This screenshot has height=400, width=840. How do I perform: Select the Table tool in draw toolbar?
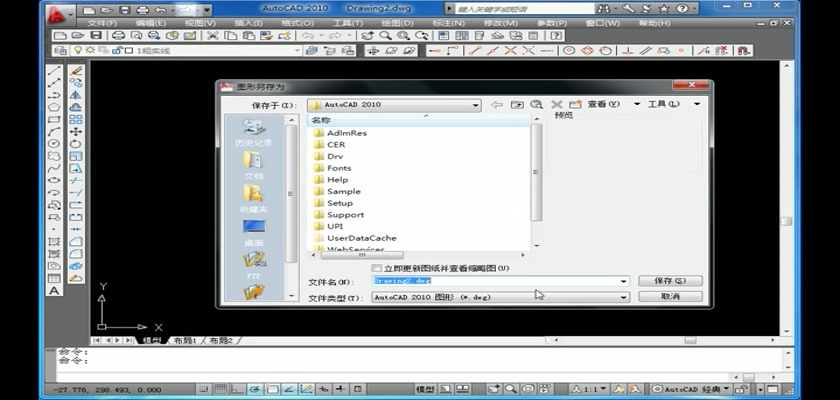click(54, 278)
